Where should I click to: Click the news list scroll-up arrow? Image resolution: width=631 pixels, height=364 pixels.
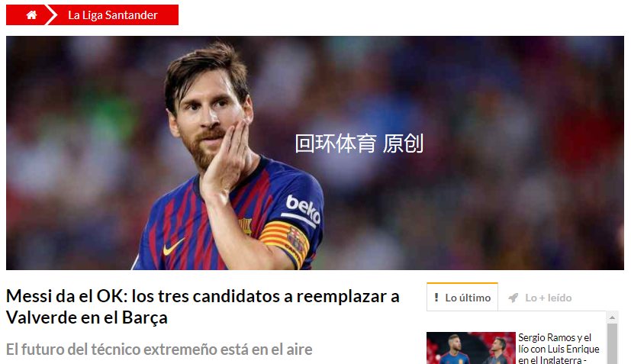pos(612,317)
